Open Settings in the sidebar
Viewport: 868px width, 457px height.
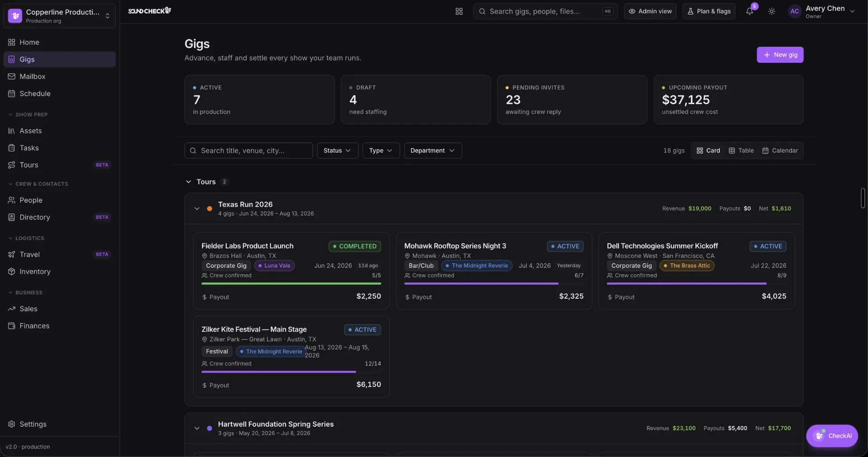tap(59, 424)
